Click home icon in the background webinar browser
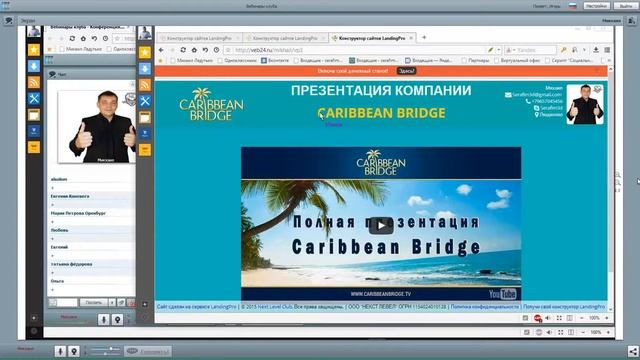The height and width of the screenshot is (360, 640). point(83,38)
